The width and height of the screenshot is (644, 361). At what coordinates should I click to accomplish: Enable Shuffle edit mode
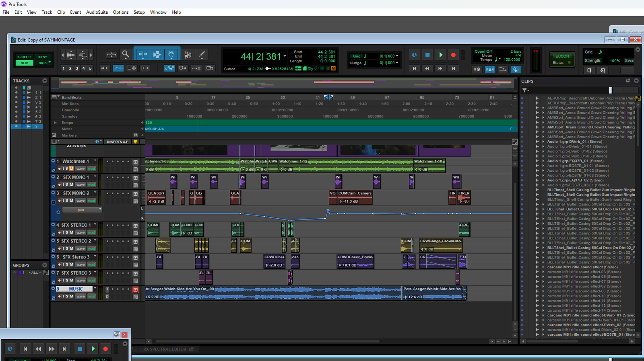[x=25, y=57]
